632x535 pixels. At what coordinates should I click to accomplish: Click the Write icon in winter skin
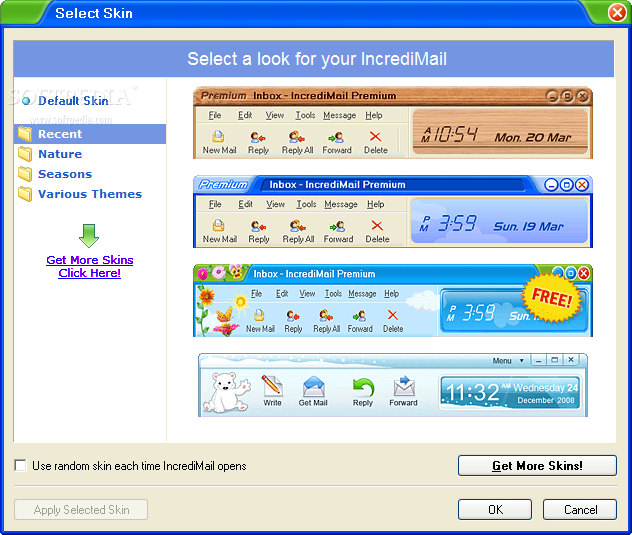click(x=272, y=385)
